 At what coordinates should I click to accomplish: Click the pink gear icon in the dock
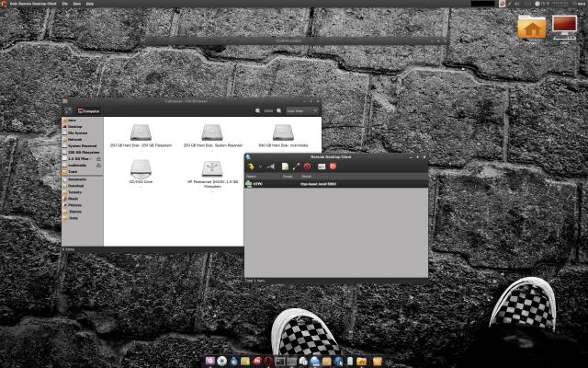coord(210,362)
